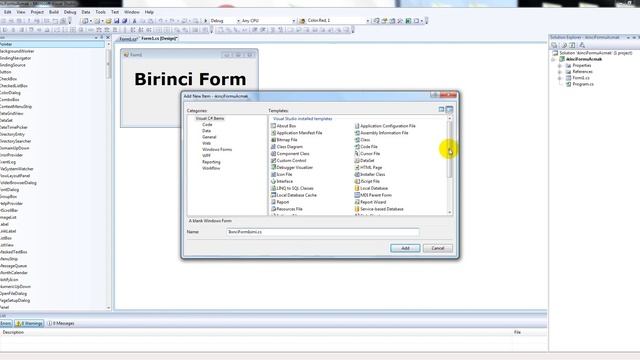Select the NumericUpDown toolbox item
The image size is (640, 360).
pos(15,287)
